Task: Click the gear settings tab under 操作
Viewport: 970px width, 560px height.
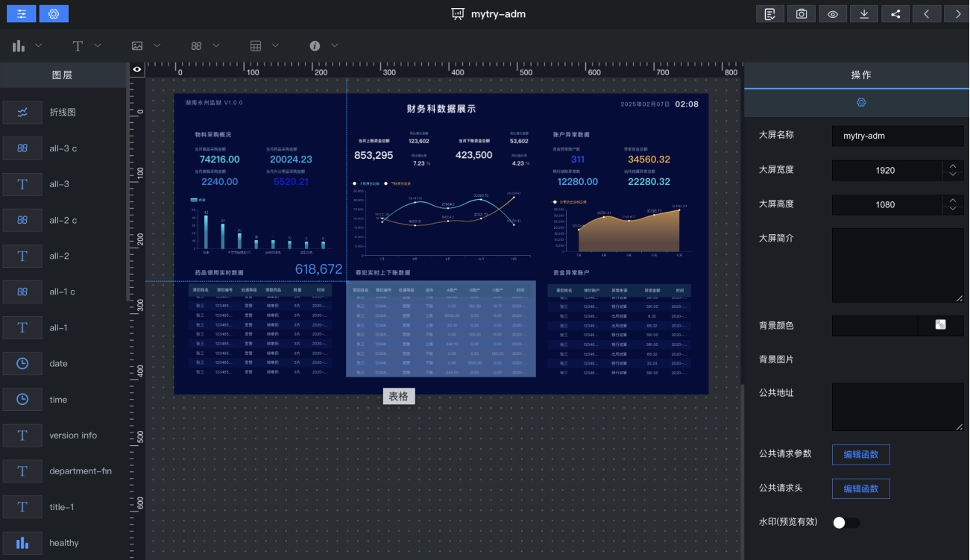Action: click(x=861, y=102)
